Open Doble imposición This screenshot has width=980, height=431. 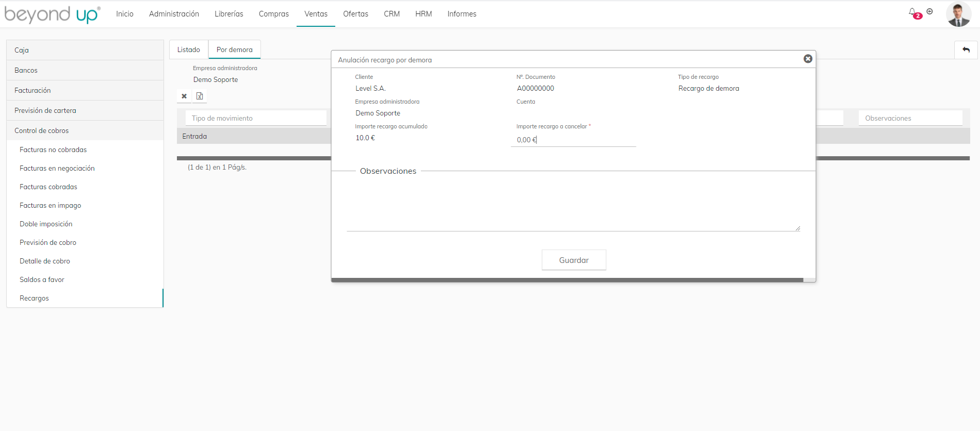tap(85, 224)
